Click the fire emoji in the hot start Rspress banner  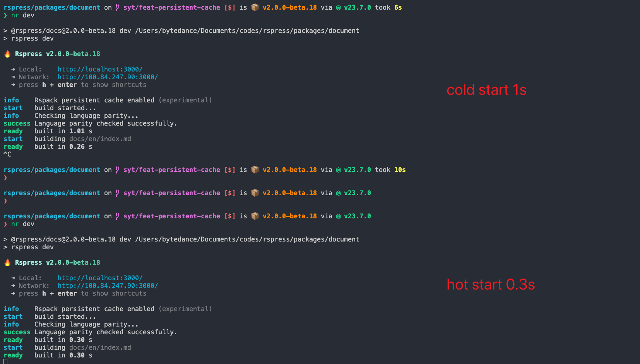point(7,262)
